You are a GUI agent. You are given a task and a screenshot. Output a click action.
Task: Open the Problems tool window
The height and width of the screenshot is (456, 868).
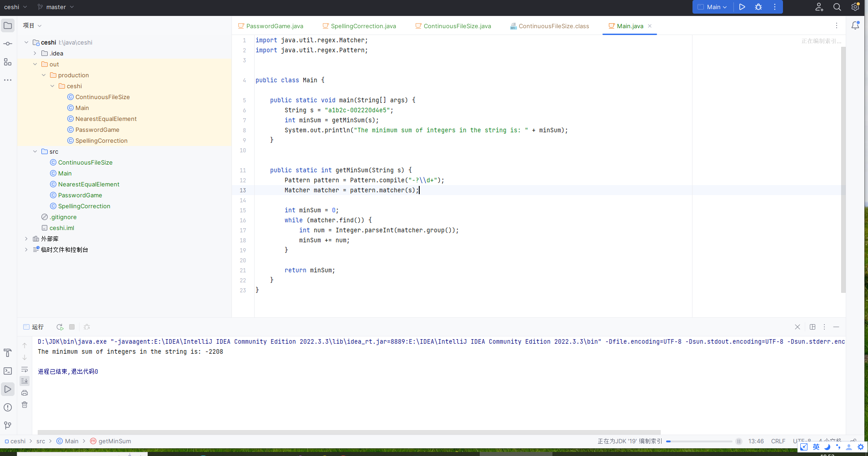click(x=8, y=407)
